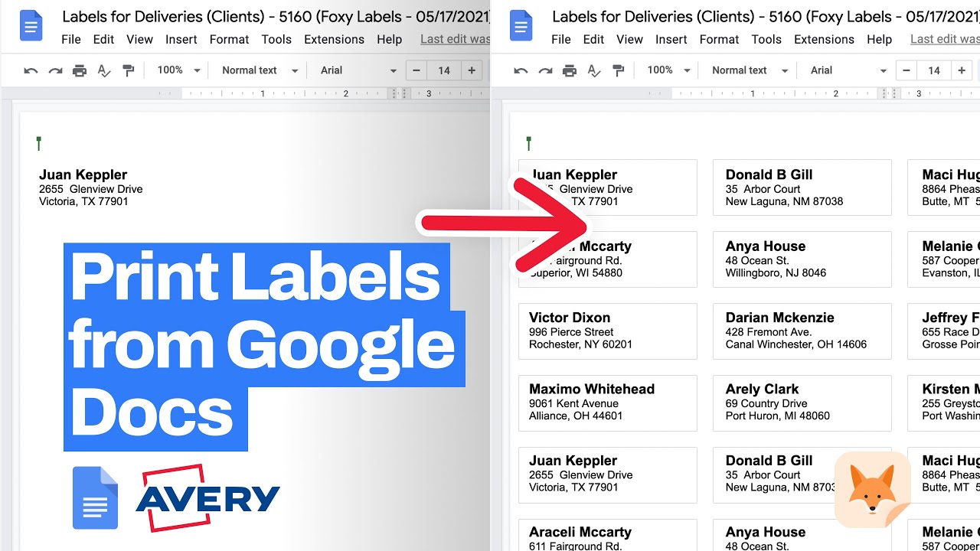Decrease font size in left Docs window
Viewport: 980px width, 551px height.
click(416, 70)
